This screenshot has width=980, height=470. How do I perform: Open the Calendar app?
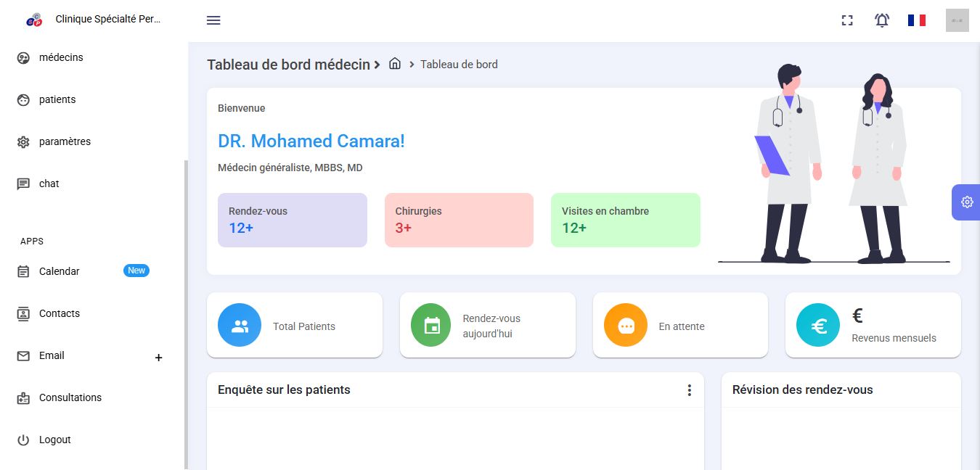coord(60,271)
